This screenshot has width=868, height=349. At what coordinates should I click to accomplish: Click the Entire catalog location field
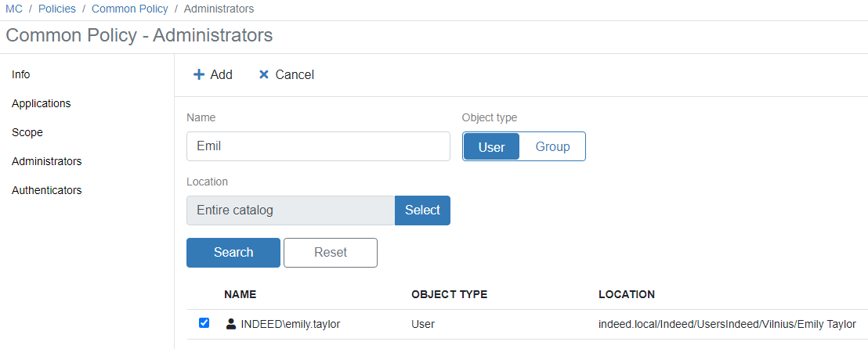pyautogui.click(x=291, y=210)
